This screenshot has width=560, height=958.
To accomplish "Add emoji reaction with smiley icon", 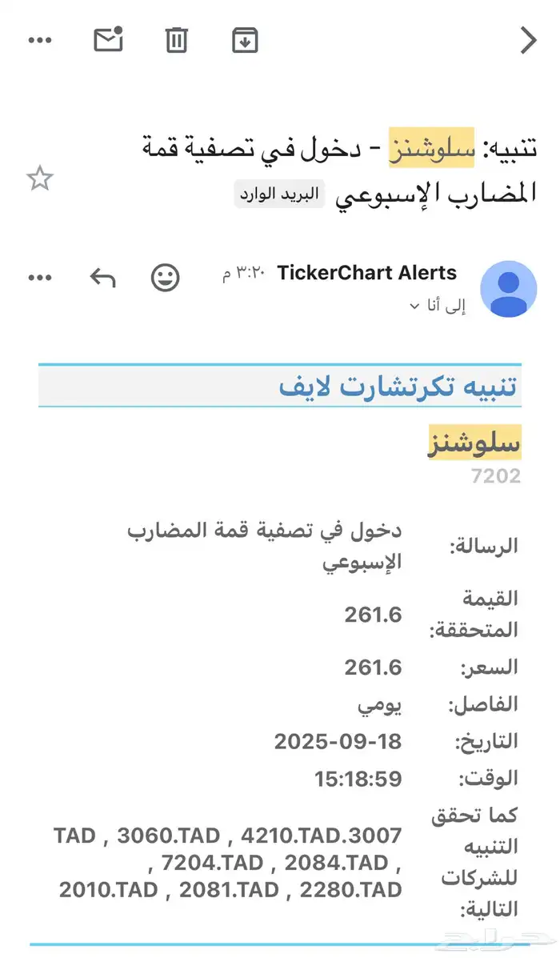I will pos(166,278).
